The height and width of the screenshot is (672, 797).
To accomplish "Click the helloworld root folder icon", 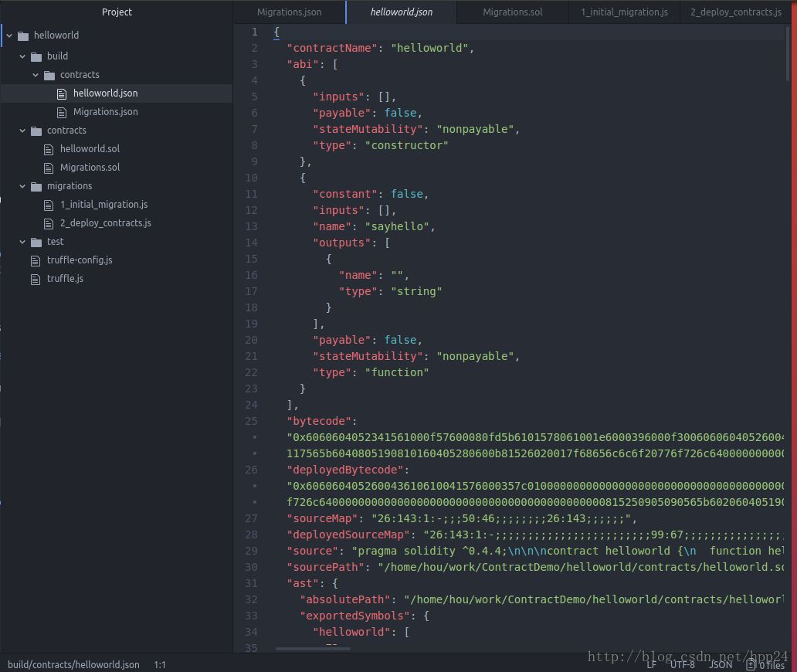I will click(23, 36).
